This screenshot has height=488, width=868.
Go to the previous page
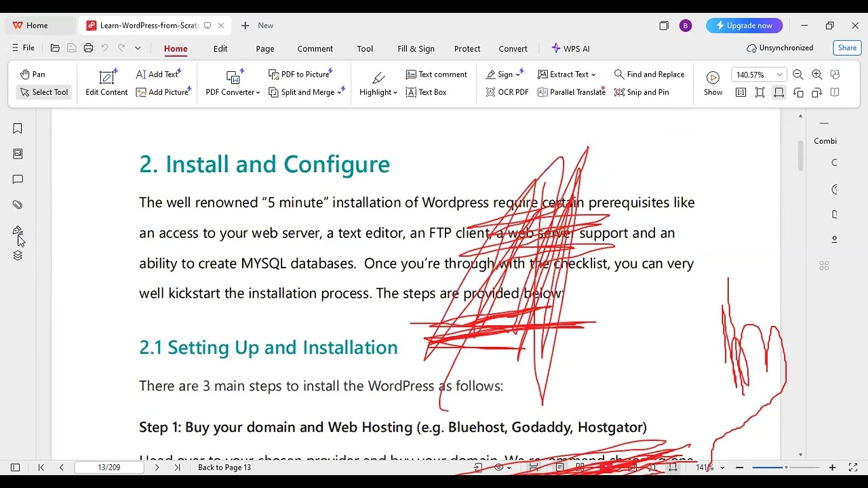pos(61,468)
